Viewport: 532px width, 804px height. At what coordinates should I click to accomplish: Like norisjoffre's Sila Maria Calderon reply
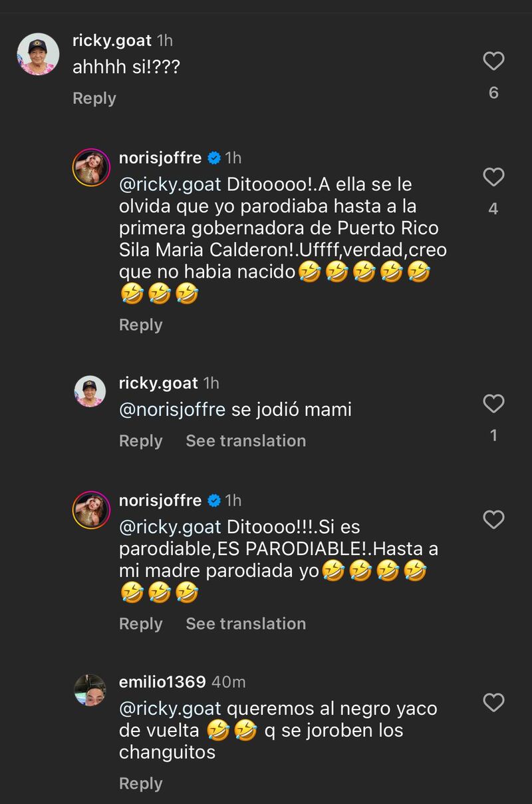493,178
